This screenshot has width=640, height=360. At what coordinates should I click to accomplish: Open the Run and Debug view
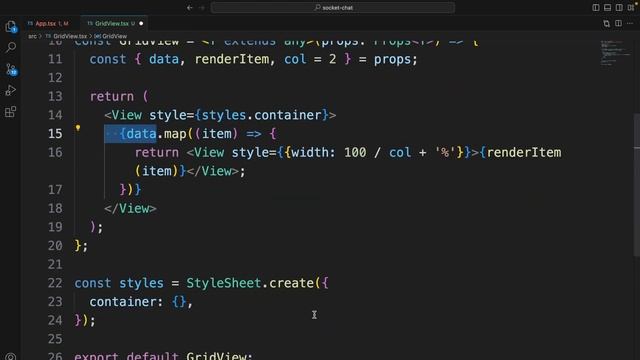pyautogui.click(x=11, y=90)
